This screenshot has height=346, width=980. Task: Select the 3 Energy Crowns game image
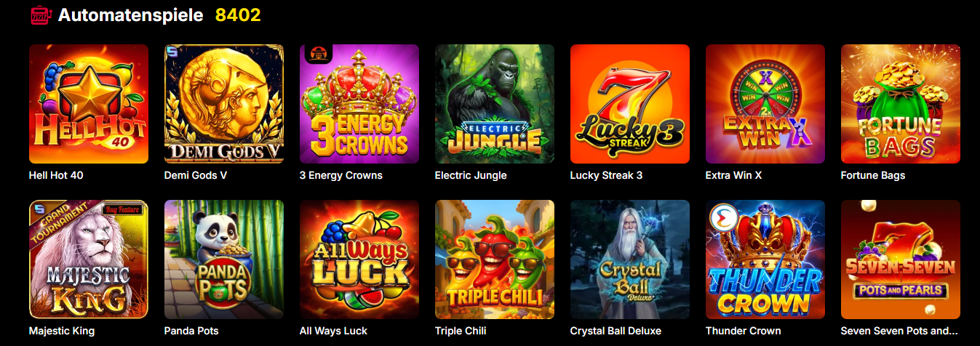point(359,104)
